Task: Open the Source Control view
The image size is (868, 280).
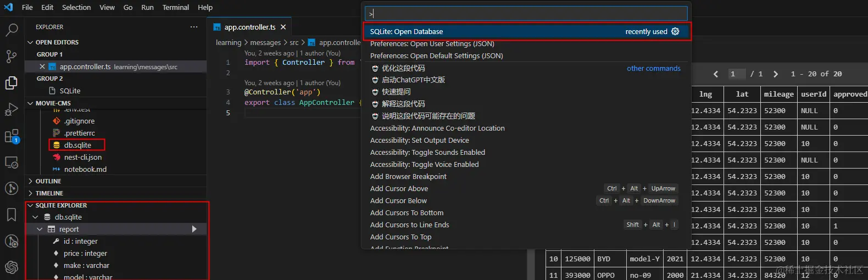Action: (12, 56)
